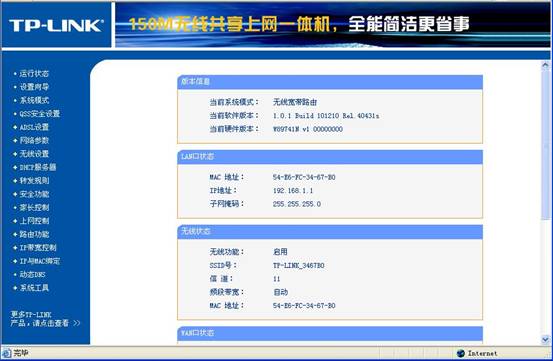
Task: Click the TP-LINK logo
Action: 56,25
